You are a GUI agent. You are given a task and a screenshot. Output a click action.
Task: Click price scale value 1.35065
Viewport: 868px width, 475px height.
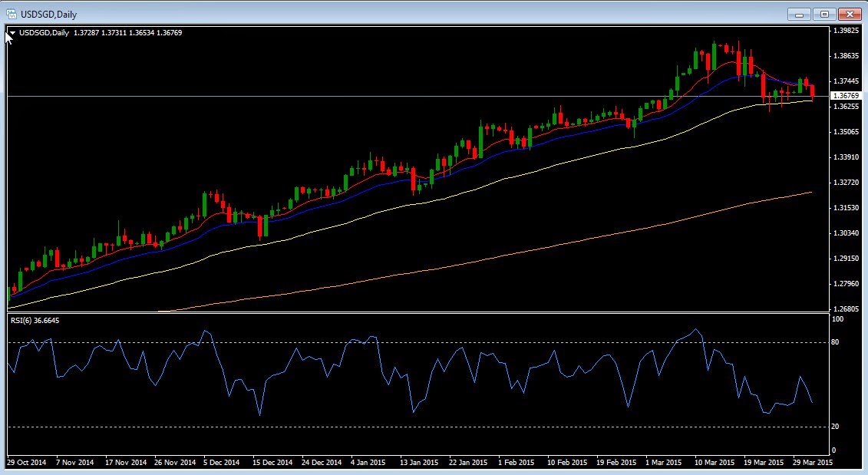click(x=846, y=132)
